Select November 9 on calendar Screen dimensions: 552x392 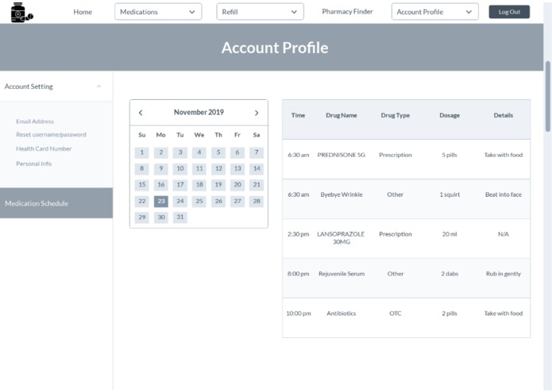161,169
